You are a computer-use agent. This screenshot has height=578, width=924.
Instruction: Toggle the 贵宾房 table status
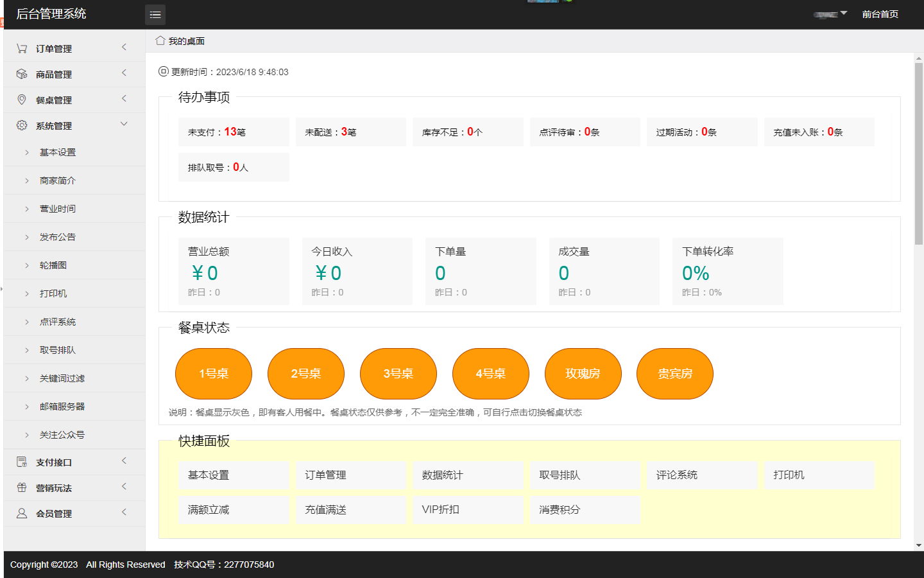(674, 374)
